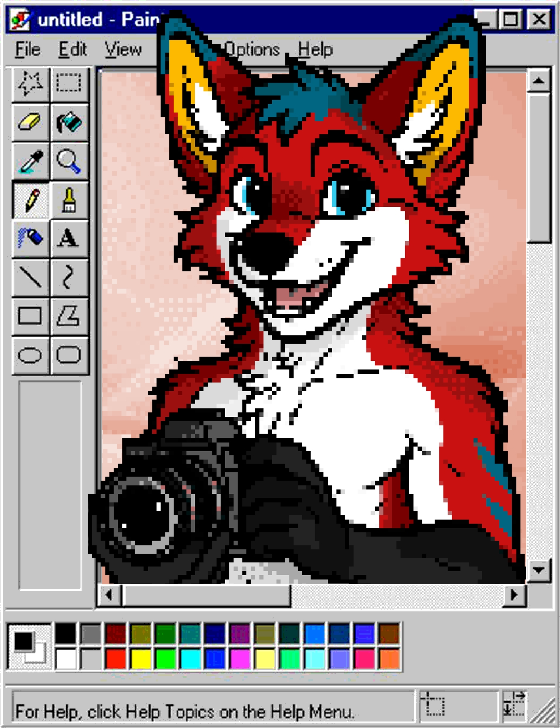The height and width of the screenshot is (728, 560).
Task: Select the Brush tool
Action: pyautogui.click(x=69, y=200)
